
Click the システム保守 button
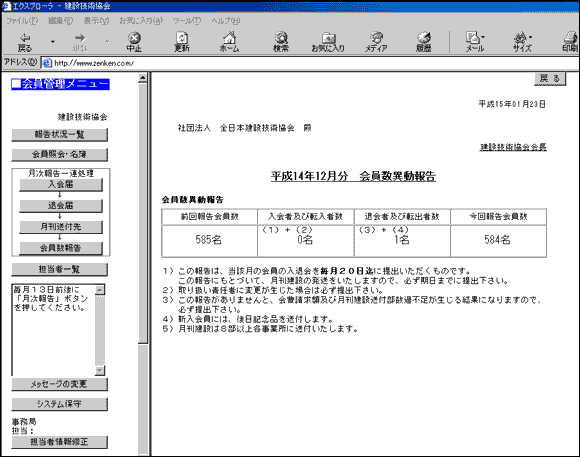[x=60, y=404]
